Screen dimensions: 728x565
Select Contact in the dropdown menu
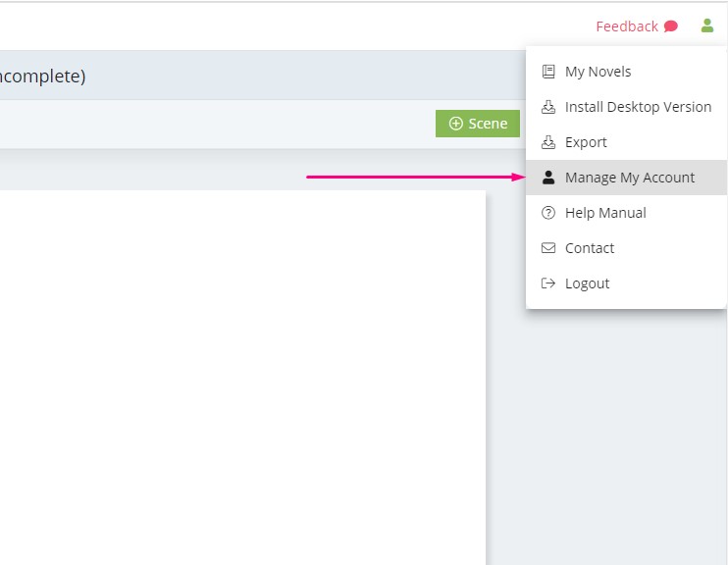626,248
